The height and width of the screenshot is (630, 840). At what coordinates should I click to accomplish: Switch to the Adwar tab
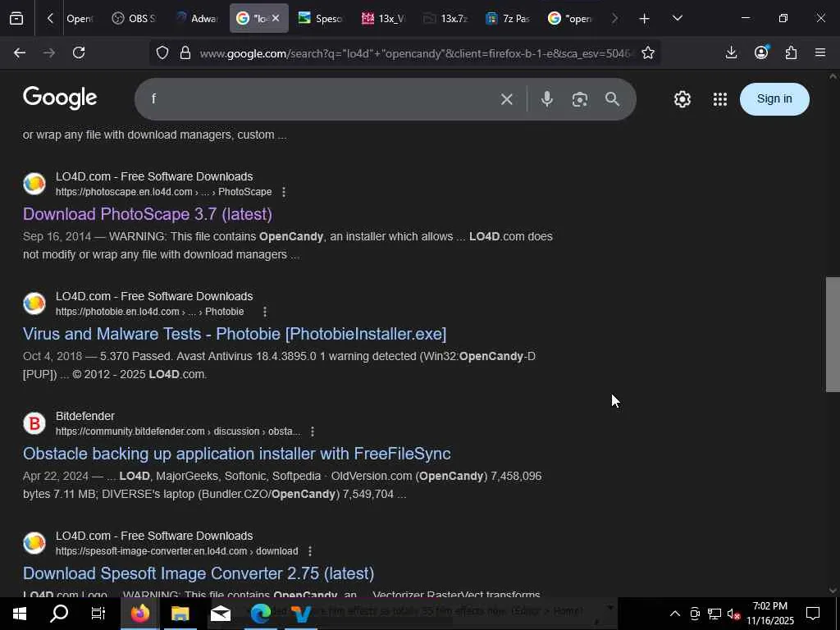(197, 18)
